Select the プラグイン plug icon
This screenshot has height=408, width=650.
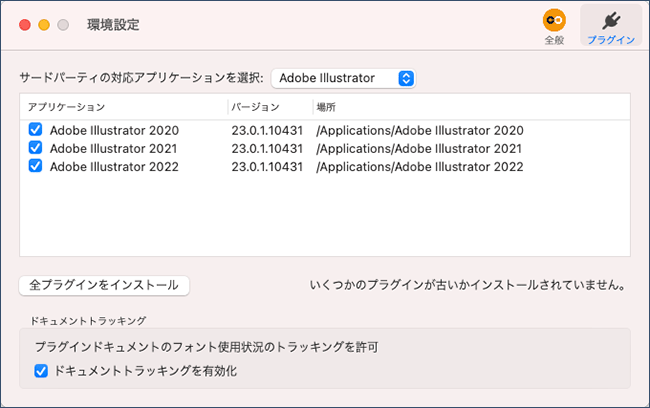pyautogui.click(x=611, y=20)
